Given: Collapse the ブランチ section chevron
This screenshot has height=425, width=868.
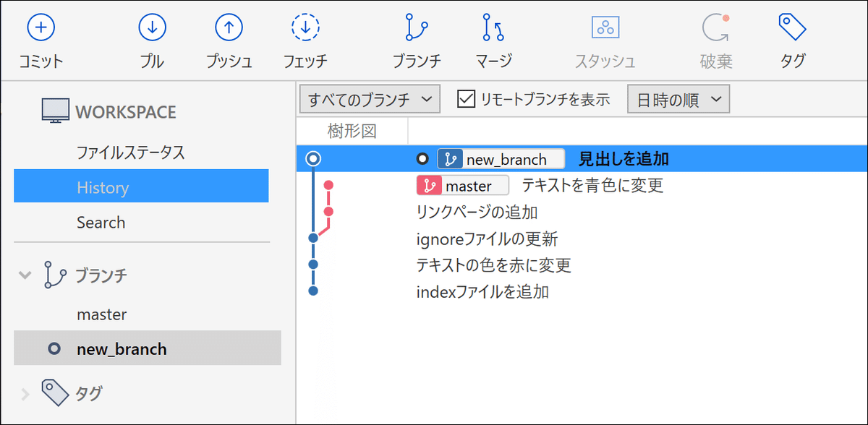Looking at the screenshot, I should pos(25,275).
